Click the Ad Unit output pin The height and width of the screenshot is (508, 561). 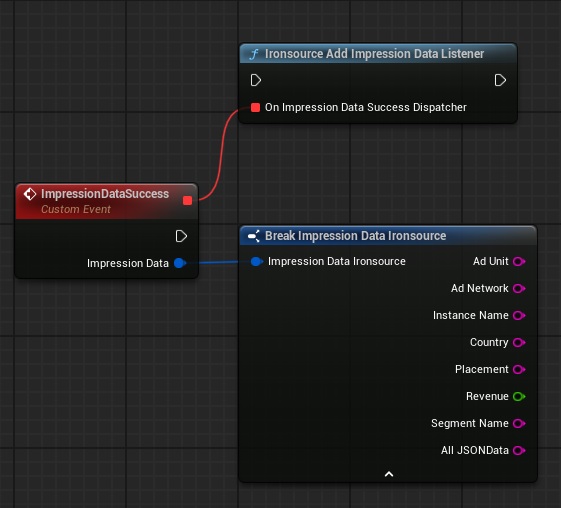pos(519,262)
